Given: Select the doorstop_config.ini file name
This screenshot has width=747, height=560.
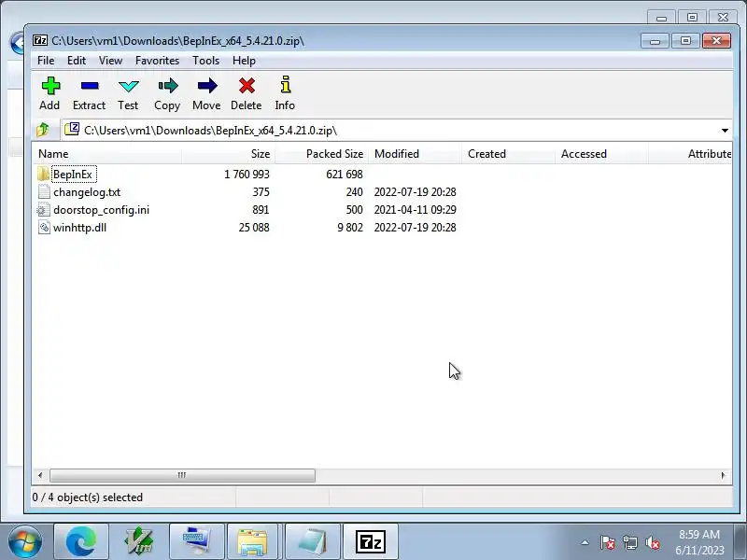Looking at the screenshot, I should (x=101, y=210).
